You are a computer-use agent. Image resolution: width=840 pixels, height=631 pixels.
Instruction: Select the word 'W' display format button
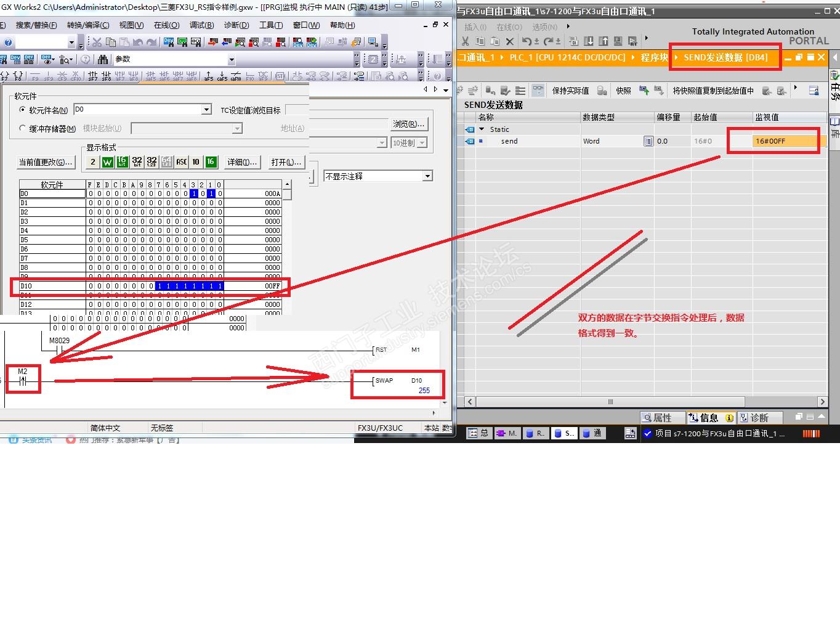point(107,162)
